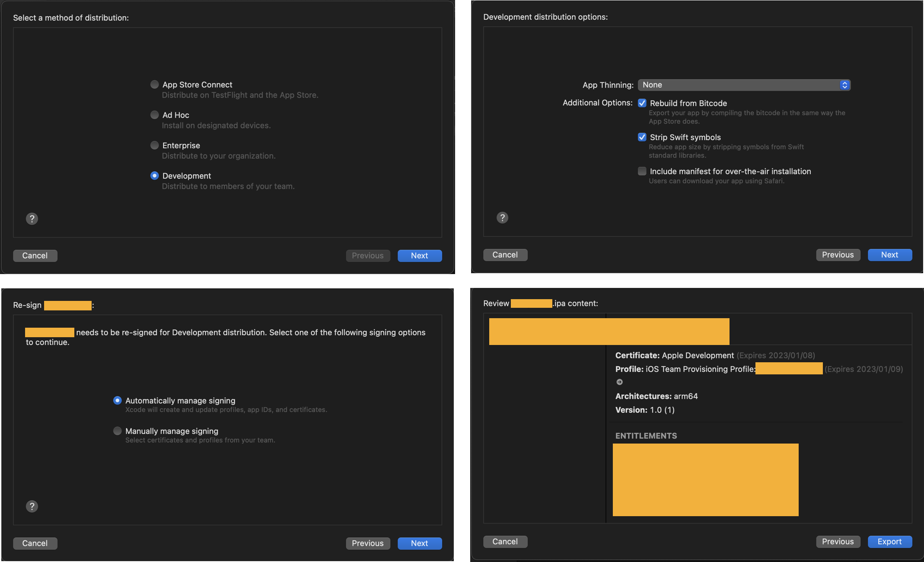Select Development distribution radio button
This screenshot has width=924, height=562.
(x=154, y=176)
